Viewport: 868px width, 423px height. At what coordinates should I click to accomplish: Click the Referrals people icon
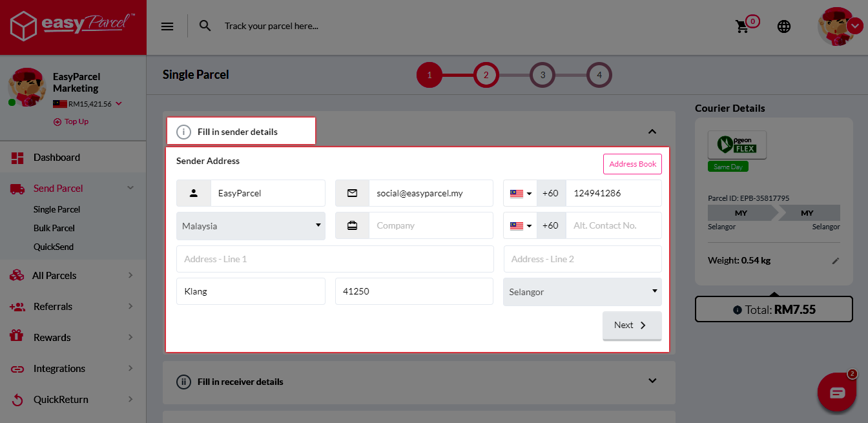click(x=17, y=307)
